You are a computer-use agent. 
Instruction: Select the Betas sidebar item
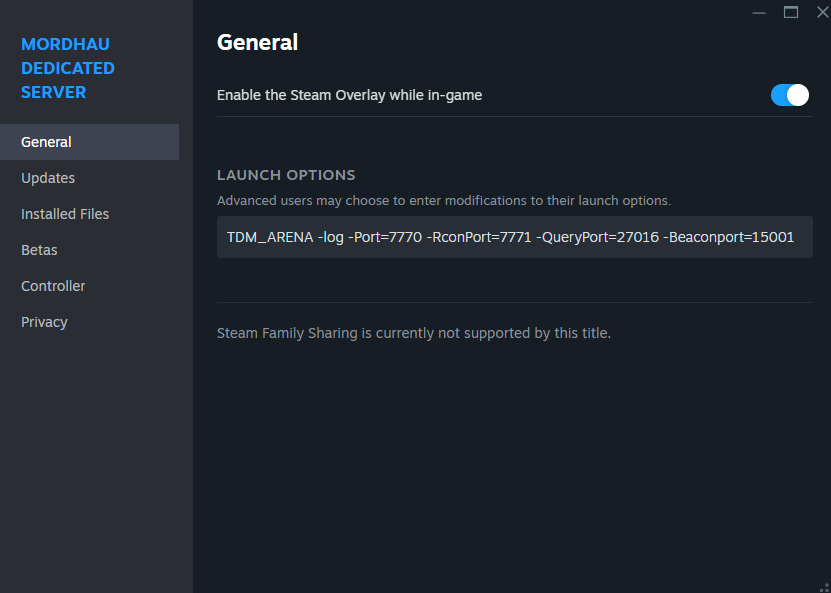pyautogui.click(x=89, y=250)
